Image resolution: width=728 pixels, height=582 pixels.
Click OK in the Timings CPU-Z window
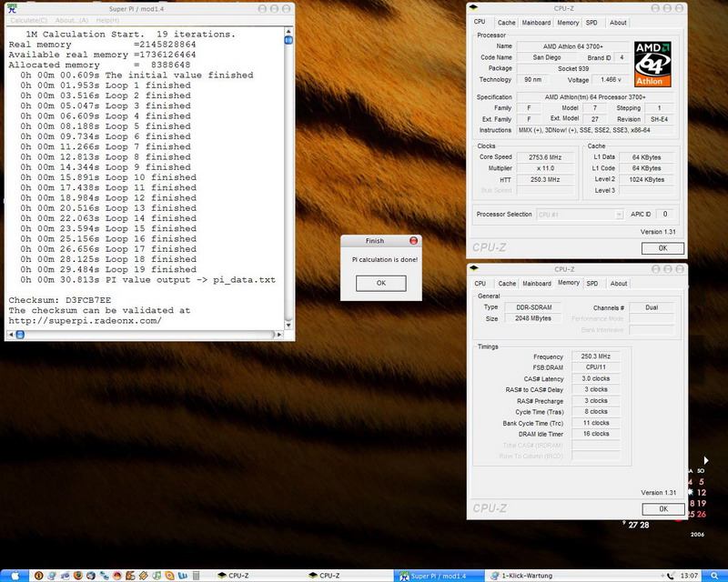[x=663, y=509]
